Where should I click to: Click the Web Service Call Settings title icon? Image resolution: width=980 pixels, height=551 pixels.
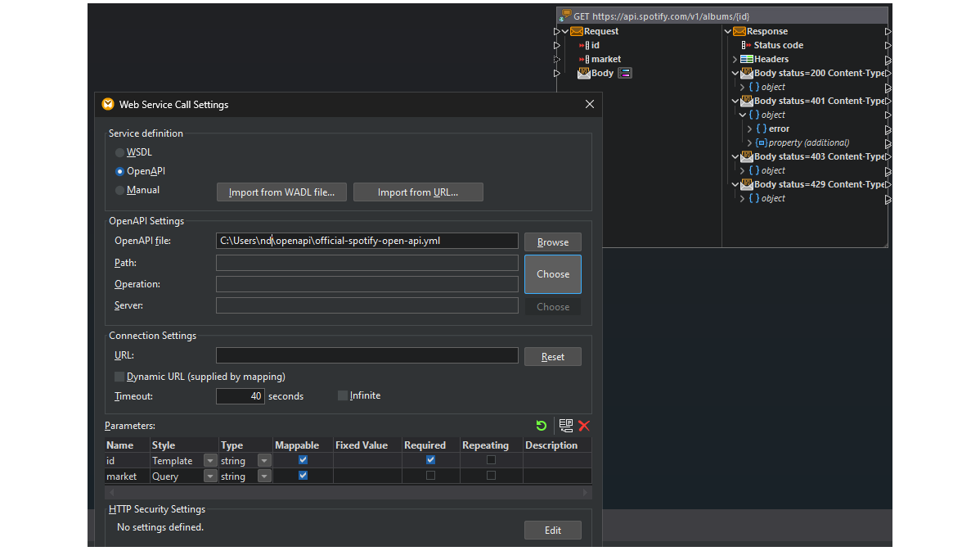[108, 104]
